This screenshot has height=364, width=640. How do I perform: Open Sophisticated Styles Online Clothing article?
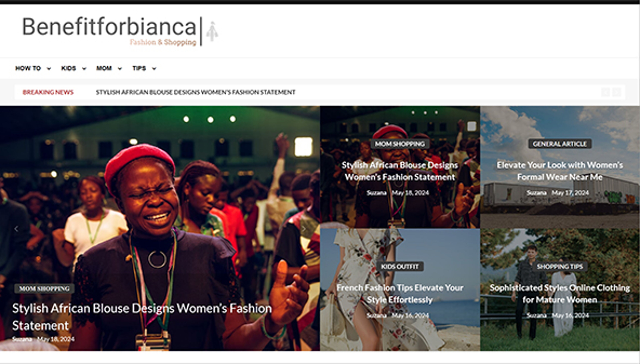560,294
